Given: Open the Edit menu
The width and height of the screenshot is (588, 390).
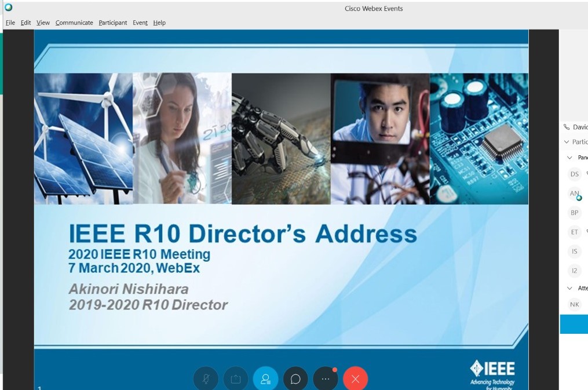Looking at the screenshot, I should click(x=25, y=23).
